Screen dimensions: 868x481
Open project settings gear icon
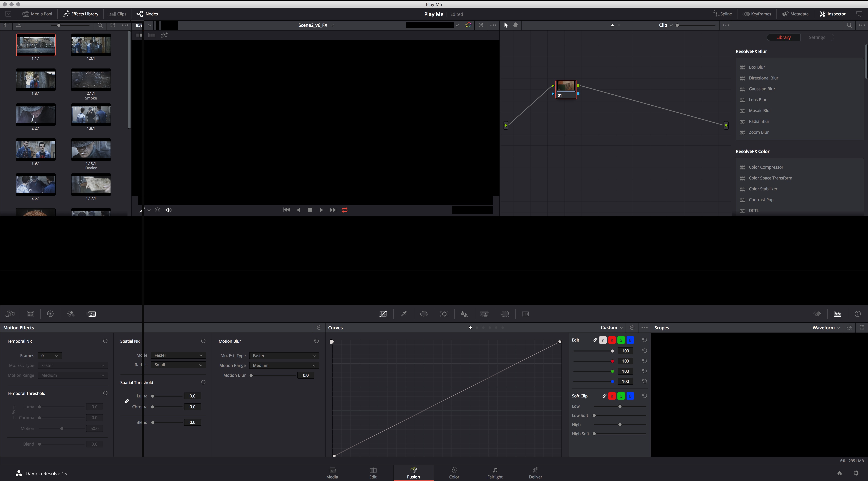pyautogui.click(x=856, y=473)
